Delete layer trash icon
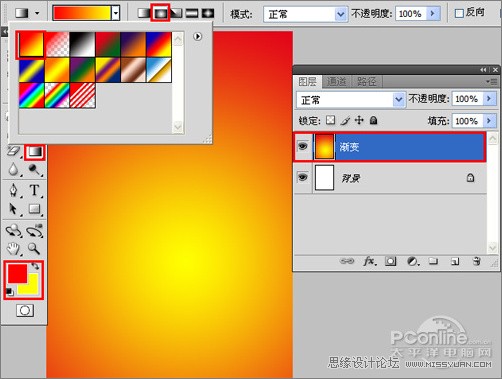Image resolution: width=502 pixels, height=379 pixels. click(x=477, y=261)
